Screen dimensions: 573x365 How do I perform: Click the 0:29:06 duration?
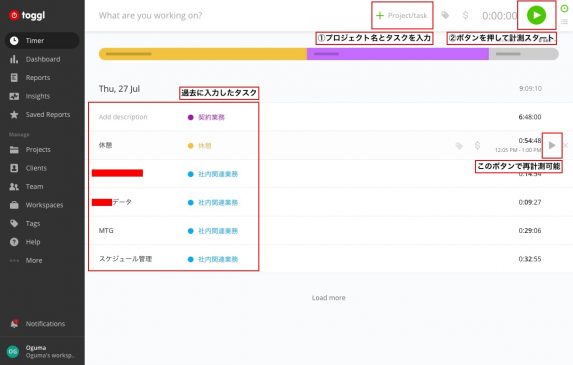click(530, 231)
